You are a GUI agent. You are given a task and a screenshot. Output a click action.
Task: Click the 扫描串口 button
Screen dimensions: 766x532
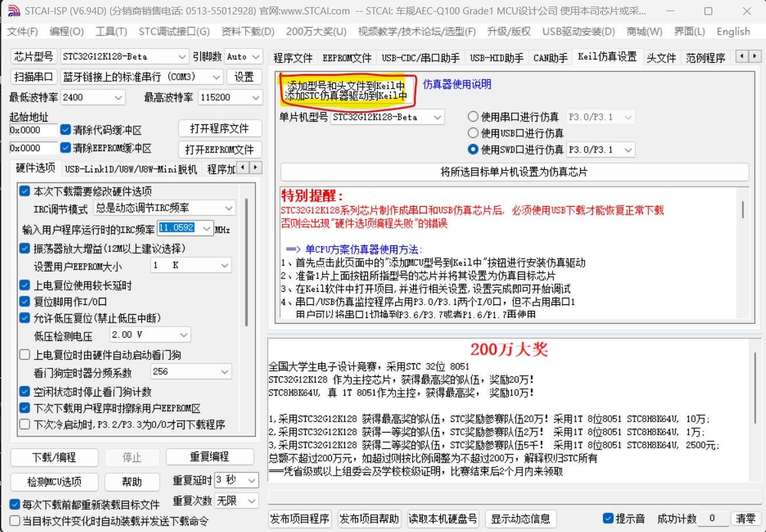click(x=33, y=77)
